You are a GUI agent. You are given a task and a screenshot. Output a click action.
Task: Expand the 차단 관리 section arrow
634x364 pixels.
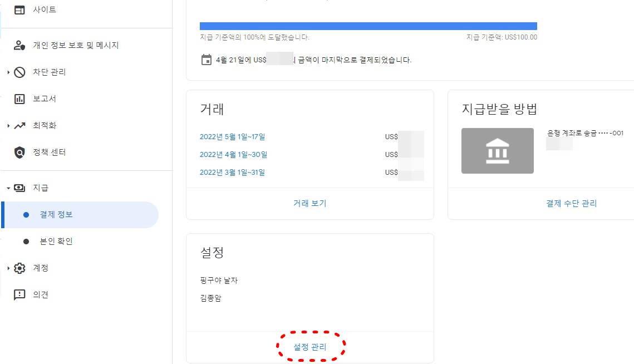coord(8,72)
